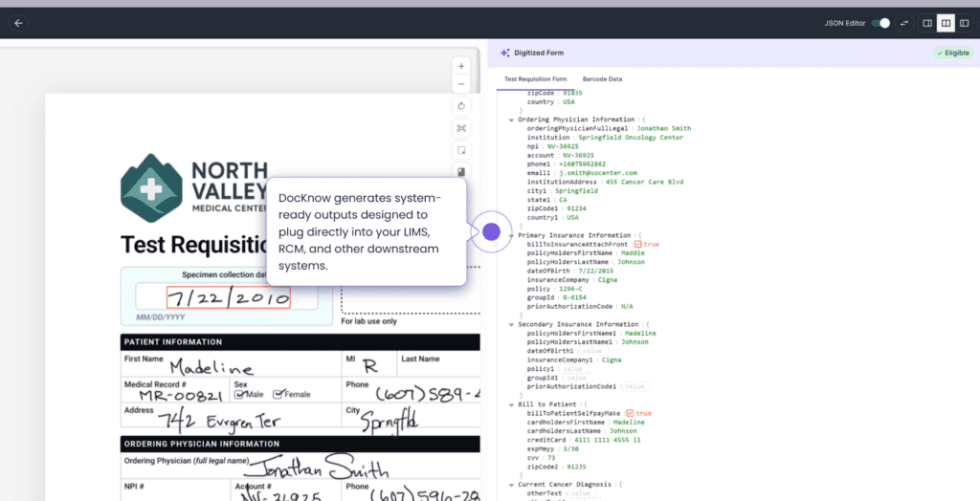This screenshot has height=501, width=980.
Task: Switch to the Barcode Data tab
Action: pos(602,78)
